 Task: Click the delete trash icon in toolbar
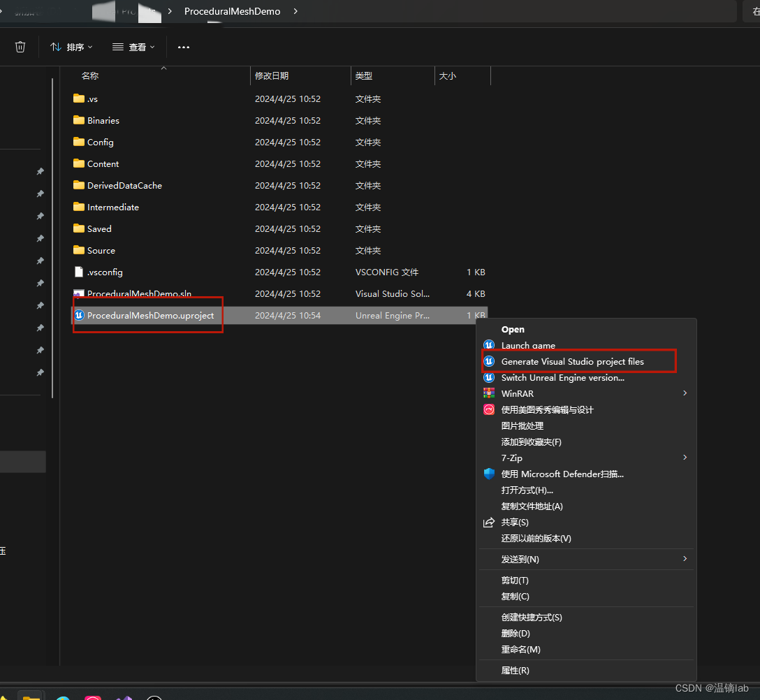click(x=20, y=47)
